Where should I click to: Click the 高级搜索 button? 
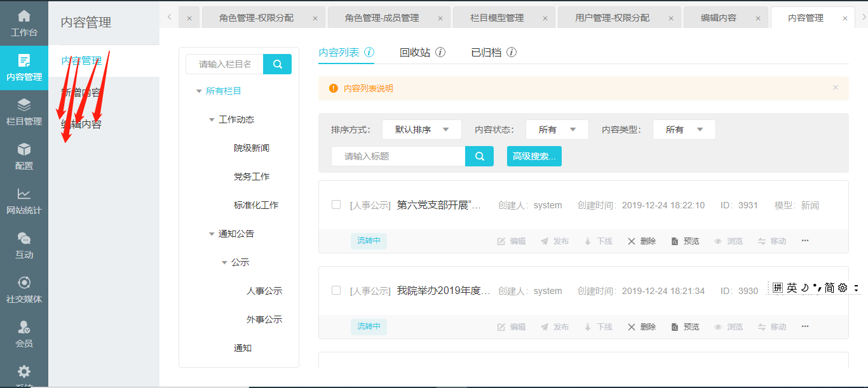(534, 156)
